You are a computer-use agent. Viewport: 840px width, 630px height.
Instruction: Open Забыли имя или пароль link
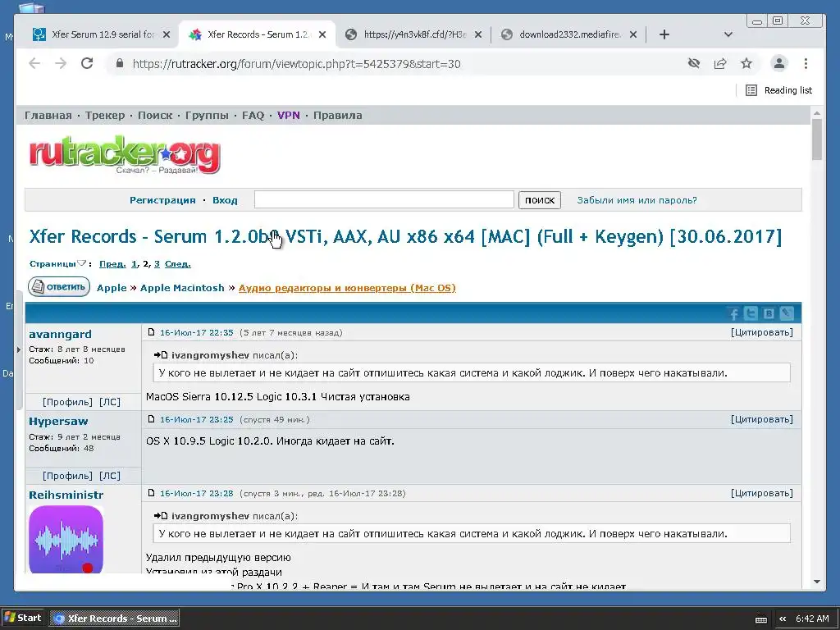tap(637, 200)
